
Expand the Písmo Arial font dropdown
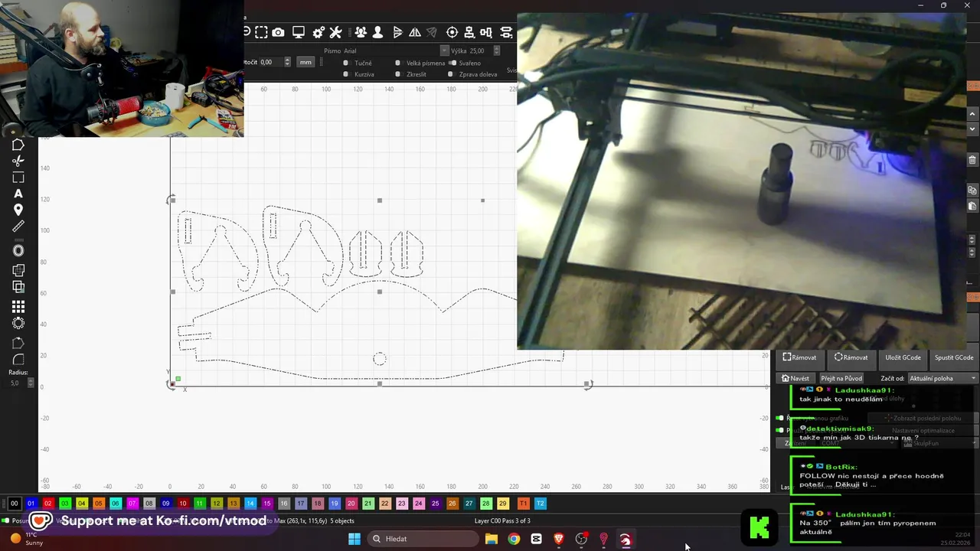point(444,51)
